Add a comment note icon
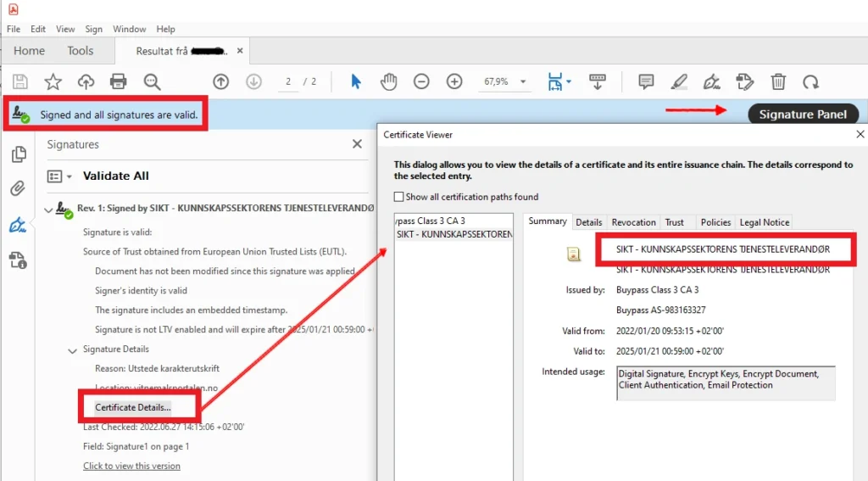 pyautogui.click(x=646, y=82)
